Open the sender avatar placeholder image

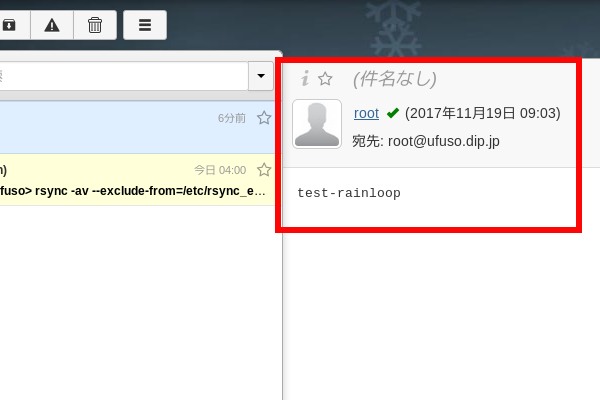tap(317, 124)
